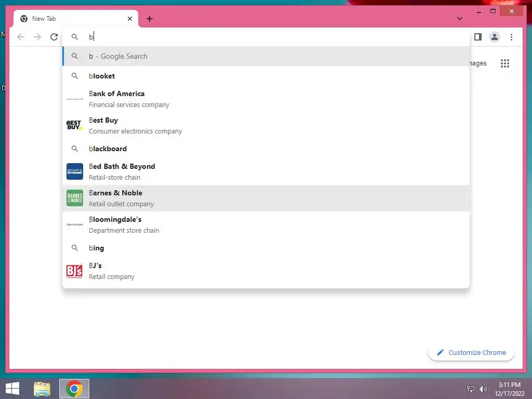Minimize the Chrome window

coord(478,11)
